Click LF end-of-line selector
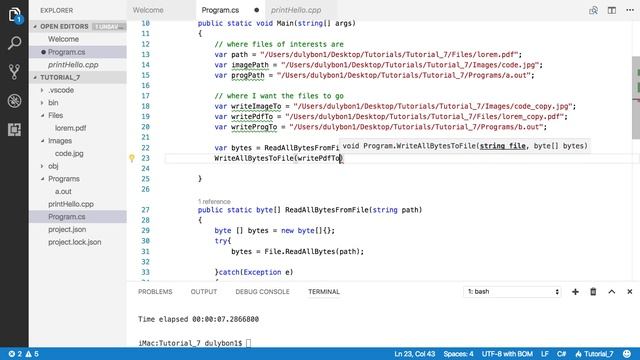The width and height of the screenshot is (640, 360). pos(545,354)
